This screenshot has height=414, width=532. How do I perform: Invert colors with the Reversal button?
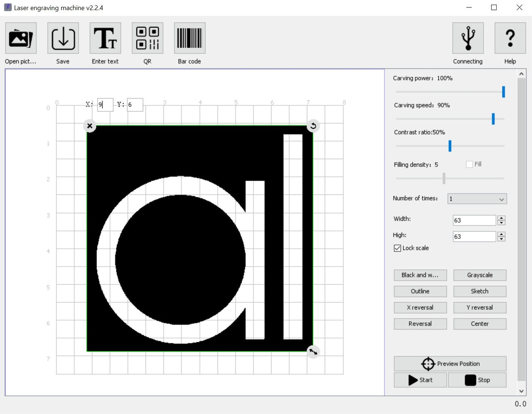pos(420,323)
